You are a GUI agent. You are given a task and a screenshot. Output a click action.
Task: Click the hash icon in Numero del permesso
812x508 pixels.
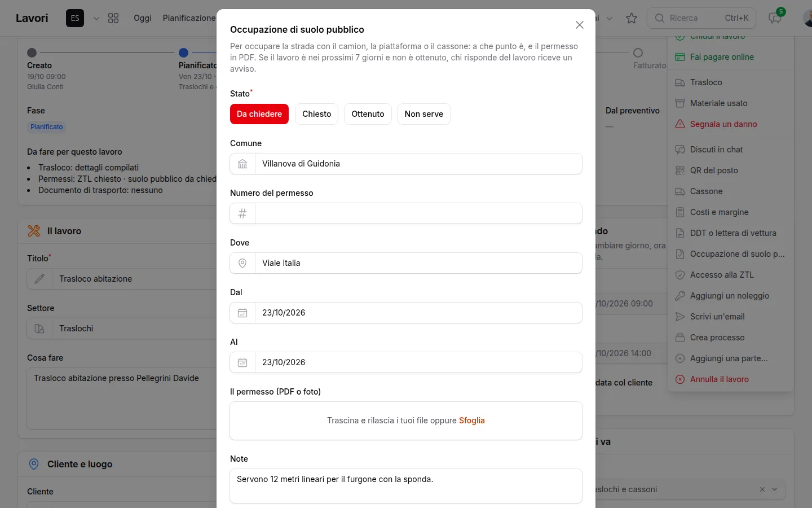(x=242, y=213)
